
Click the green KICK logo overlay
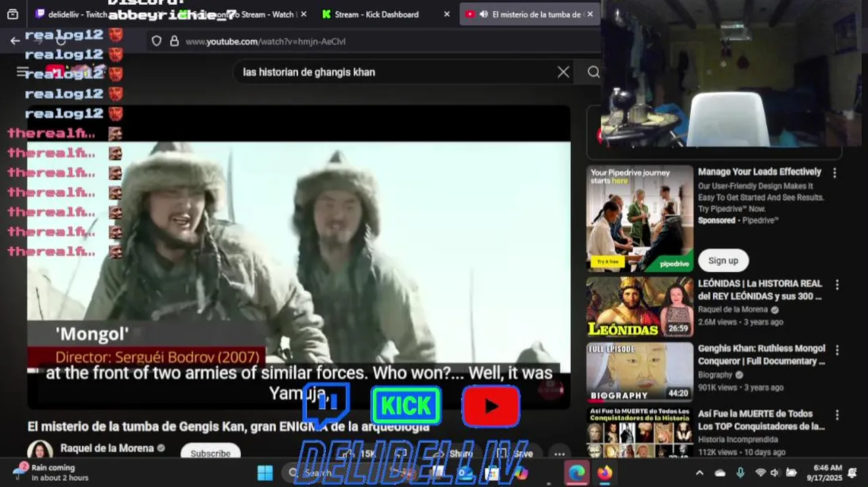coord(406,406)
